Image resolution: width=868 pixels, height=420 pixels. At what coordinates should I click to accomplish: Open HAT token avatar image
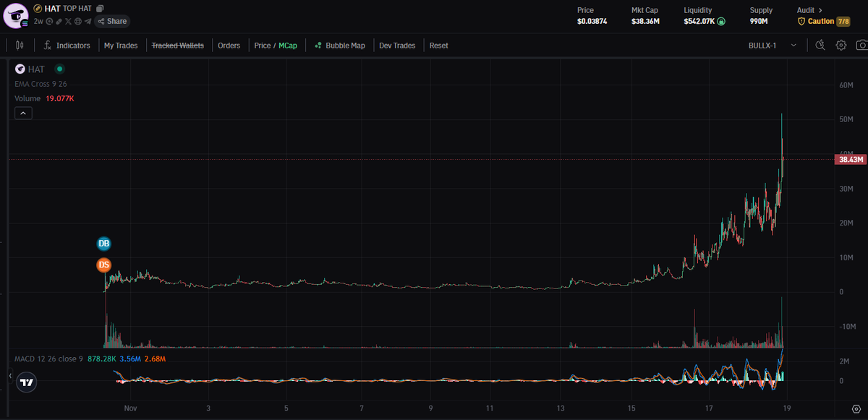[15, 15]
